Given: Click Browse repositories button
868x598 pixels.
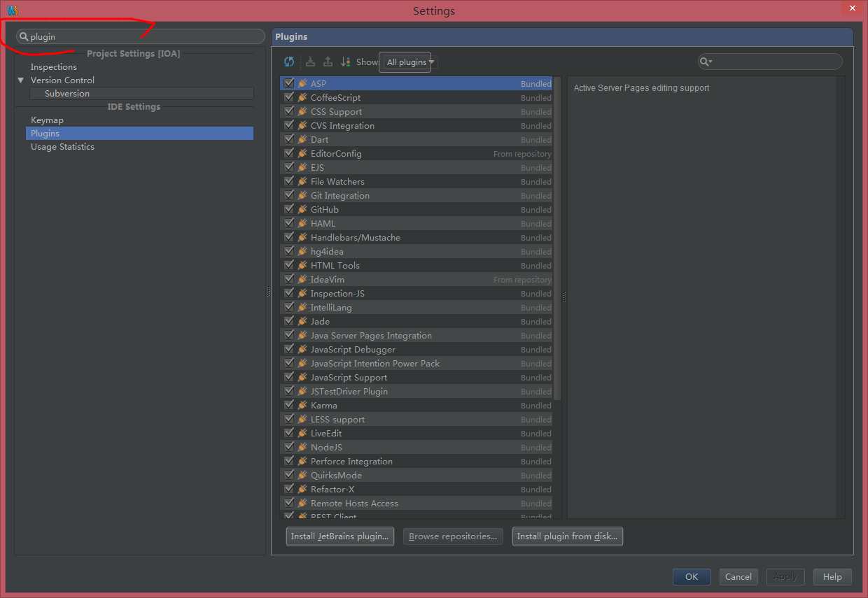Looking at the screenshot, I should [x=453, y=536].
